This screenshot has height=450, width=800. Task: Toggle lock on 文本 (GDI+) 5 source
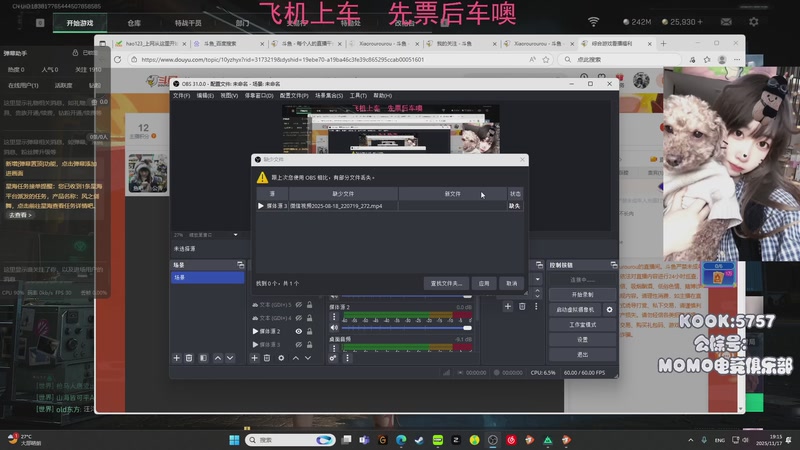tap(309, 305)
